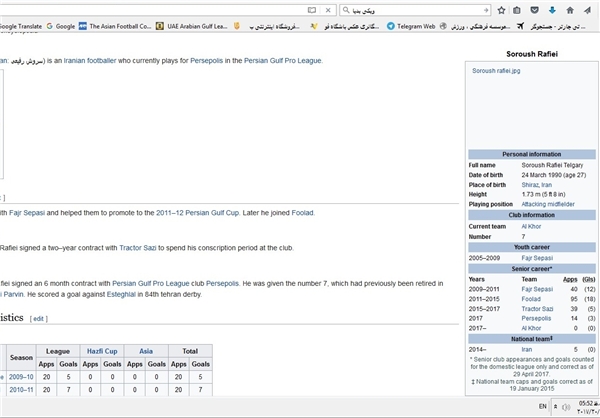Show hidden tray icons arrow

(556, 407)
